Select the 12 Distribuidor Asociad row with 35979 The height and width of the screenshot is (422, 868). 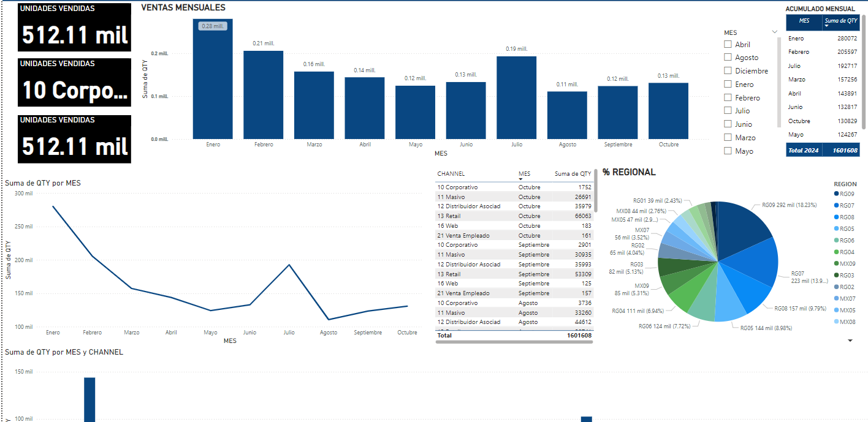pyautogui.click(x=515, y=206)
